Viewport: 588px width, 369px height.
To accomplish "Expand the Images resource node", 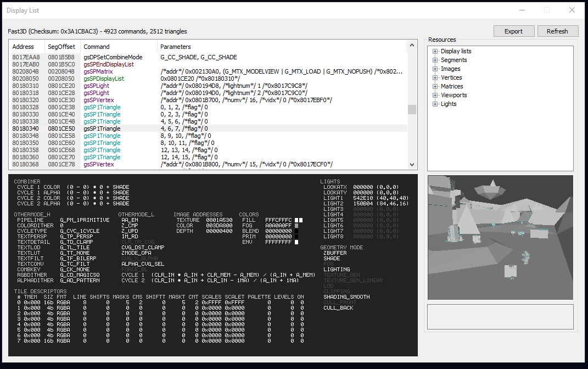I will [435, 69].
